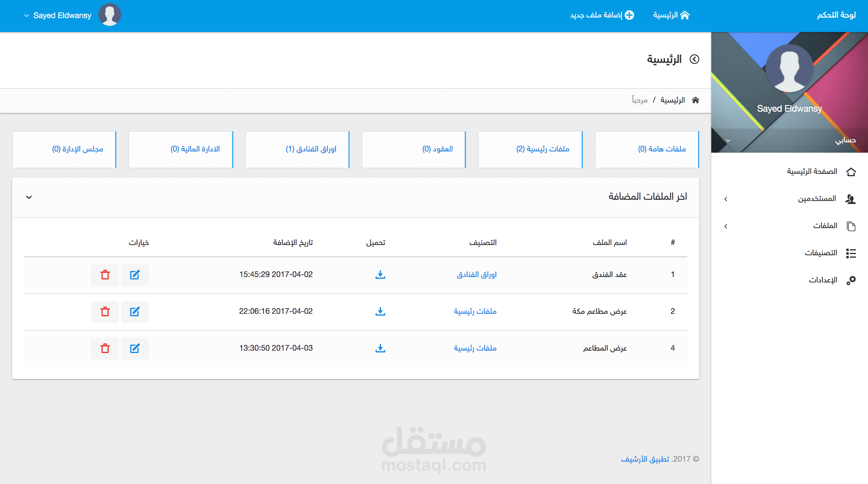Delete عرض المطاعم using its trash icon

105,349
